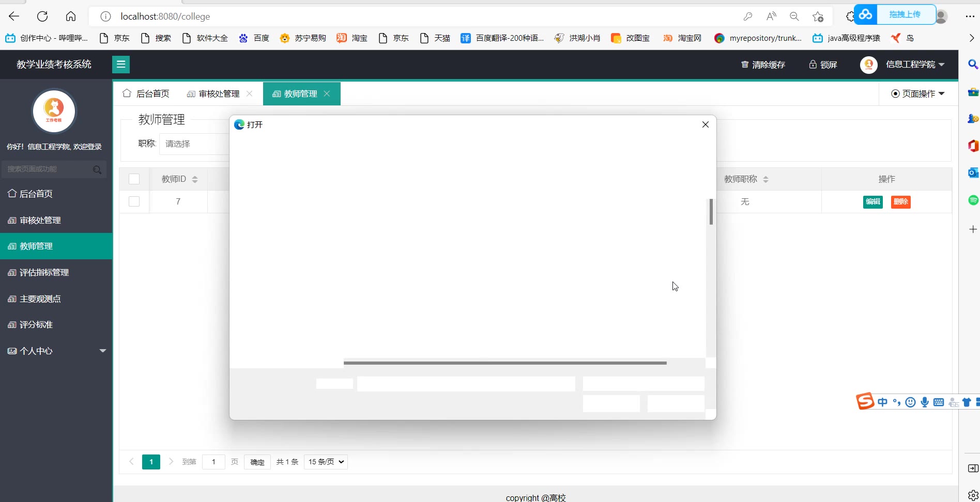Viewport: 980px width, 502px height.
Task: Select pagination page 1 button
Action: [x=151, y=462]
